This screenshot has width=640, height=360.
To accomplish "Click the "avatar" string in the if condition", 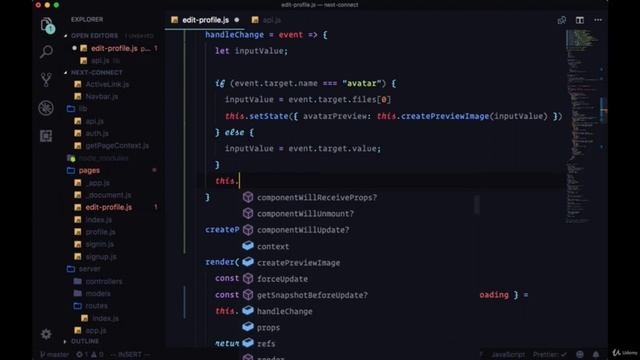I will [362, 83].
